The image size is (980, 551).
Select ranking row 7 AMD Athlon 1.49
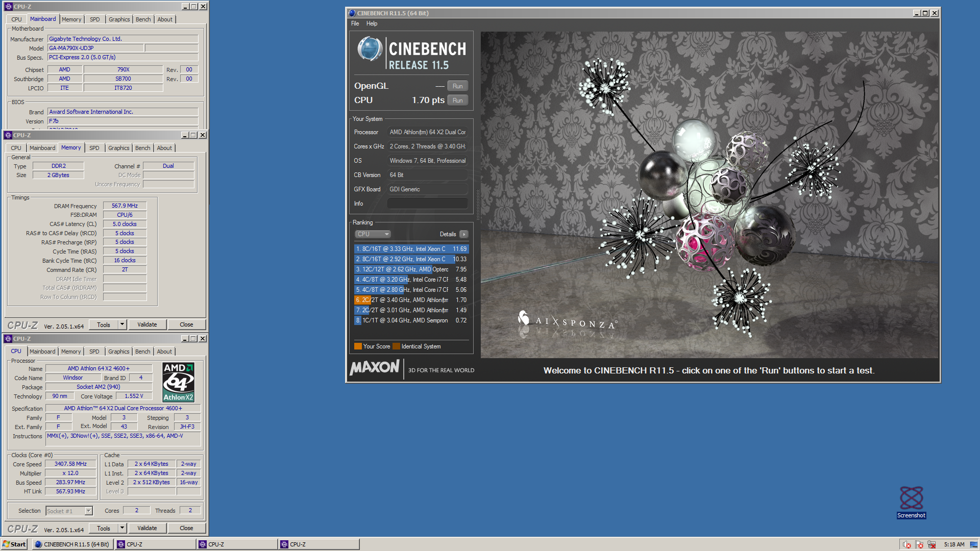tap(411, 310)
